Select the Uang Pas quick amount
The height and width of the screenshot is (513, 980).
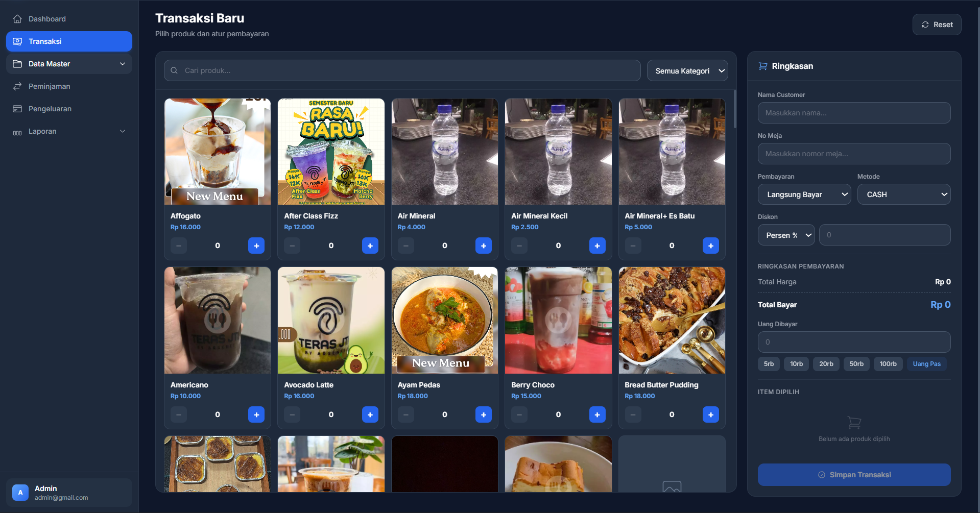(926, 364)
